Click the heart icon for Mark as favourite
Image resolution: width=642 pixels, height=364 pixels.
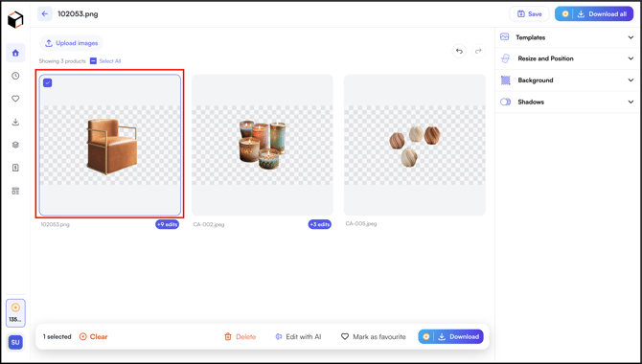click(345, 336)
